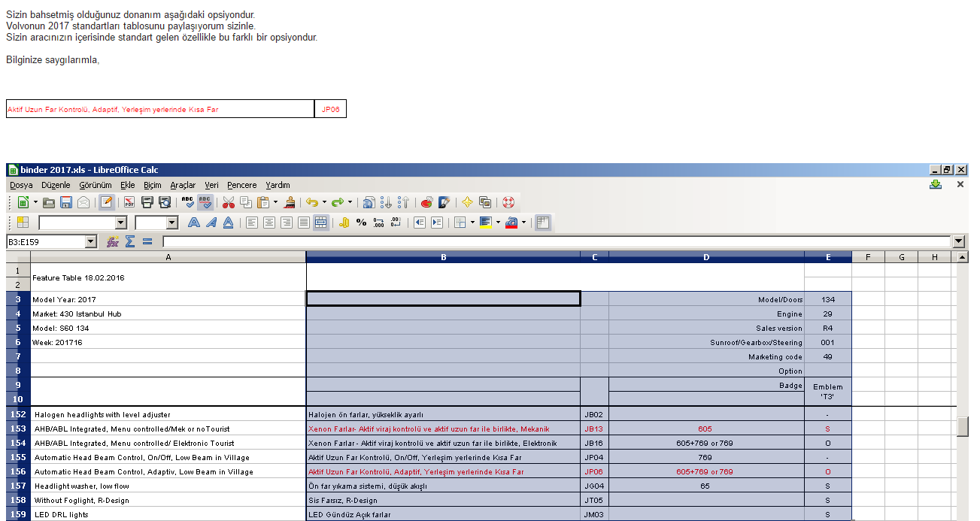Viewport: 980px width, 521px height.
Task: Toggle Bold formatting
Action: coord(193,223)
